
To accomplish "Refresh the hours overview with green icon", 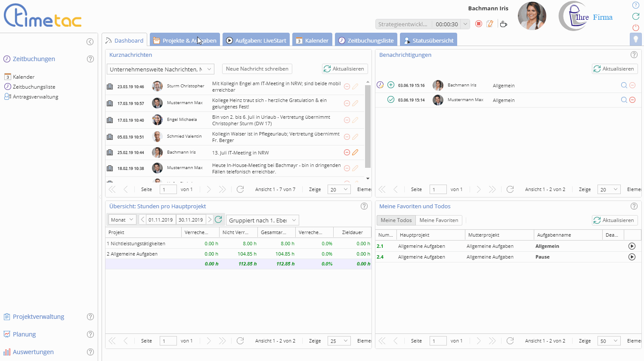I will 218,220.
